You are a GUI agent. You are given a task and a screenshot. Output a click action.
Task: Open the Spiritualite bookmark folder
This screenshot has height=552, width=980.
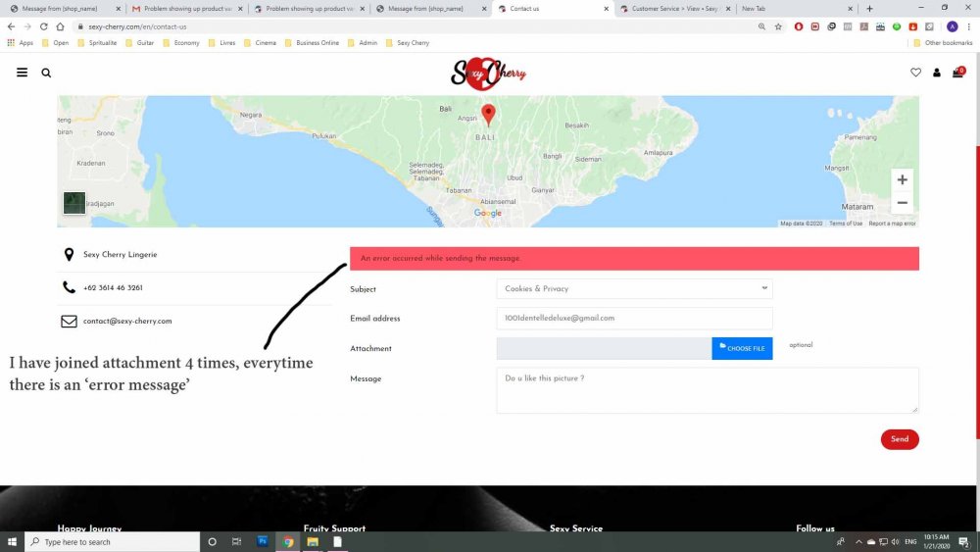(97, 42)
